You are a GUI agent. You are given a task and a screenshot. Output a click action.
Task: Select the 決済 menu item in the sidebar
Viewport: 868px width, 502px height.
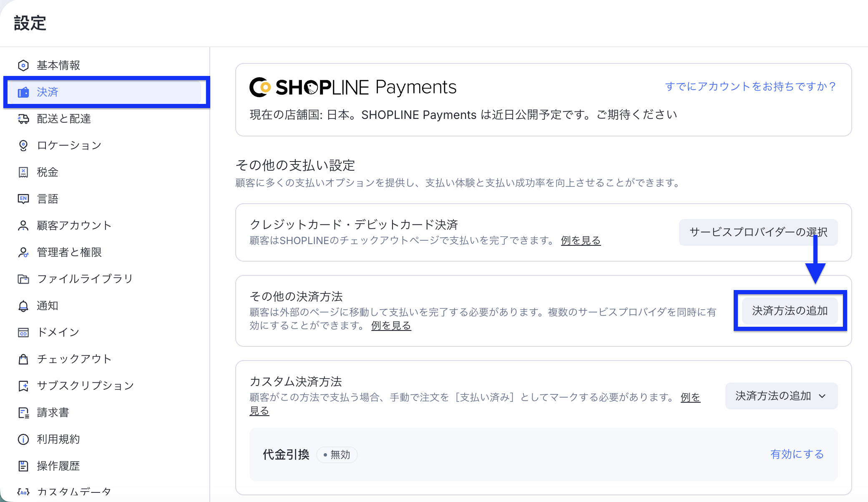48,92
